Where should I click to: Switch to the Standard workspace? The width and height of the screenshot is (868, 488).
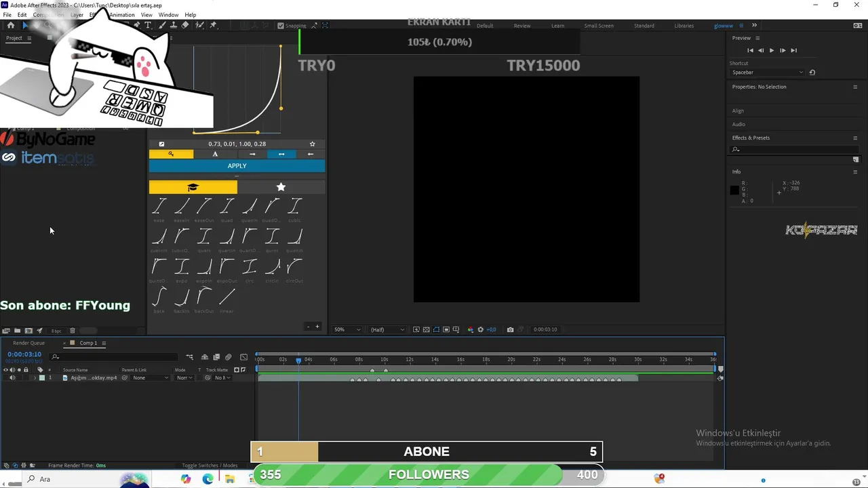pyautogui.click(x=644, y=26)
